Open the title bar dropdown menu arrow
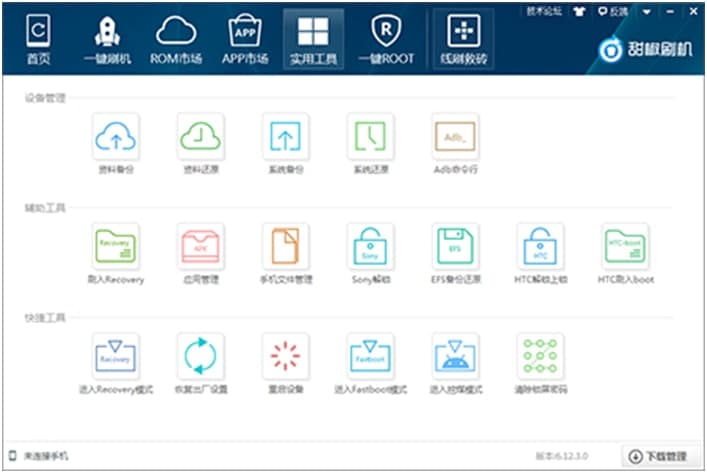Viewport: 707px width, 473px height. click(x=647, y=12)
